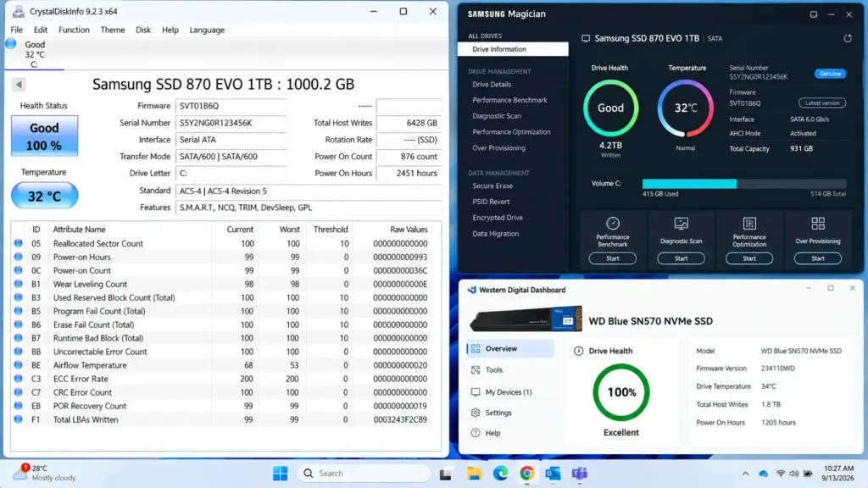Show hidden system tray icons
The image size is (868, 488).
pyautogui.click(x=745, y=474)
